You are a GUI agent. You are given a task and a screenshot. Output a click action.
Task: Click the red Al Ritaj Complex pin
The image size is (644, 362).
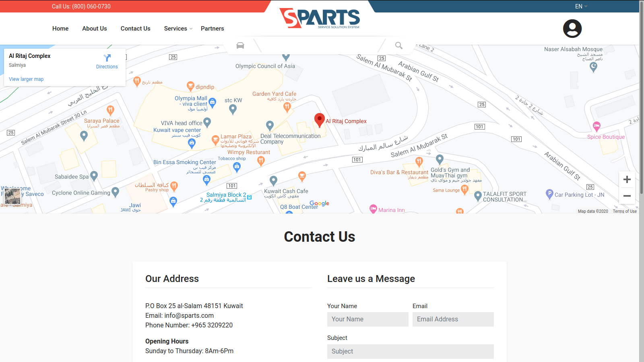tap(320, 120)
